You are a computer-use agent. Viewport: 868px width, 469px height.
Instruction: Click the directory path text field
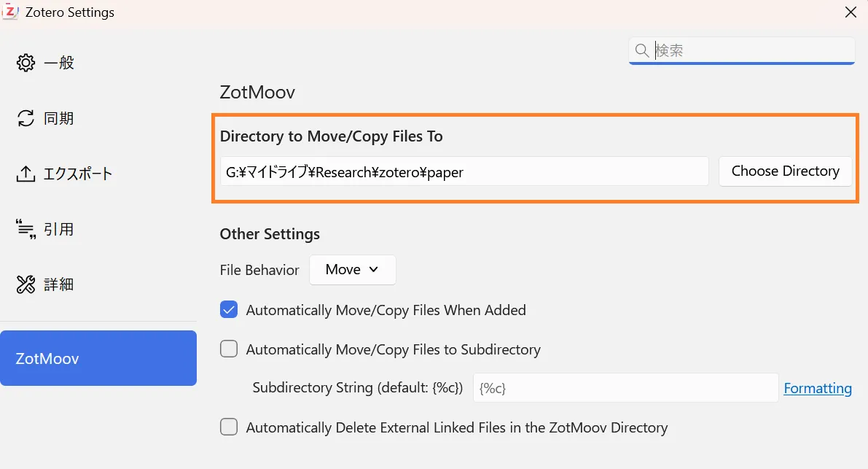[x=464, y=172]
